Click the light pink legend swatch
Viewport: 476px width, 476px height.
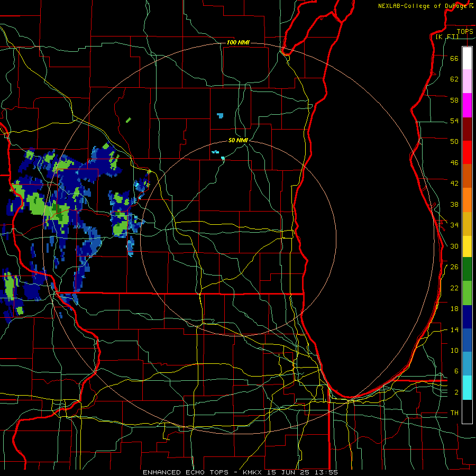467,81
